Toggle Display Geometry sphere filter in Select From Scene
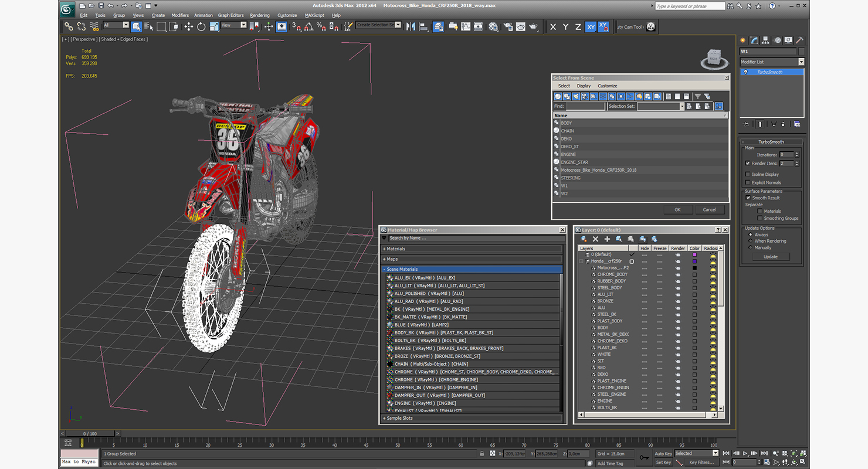The width and height of the screenshot is (868, 469). point(558,96)
